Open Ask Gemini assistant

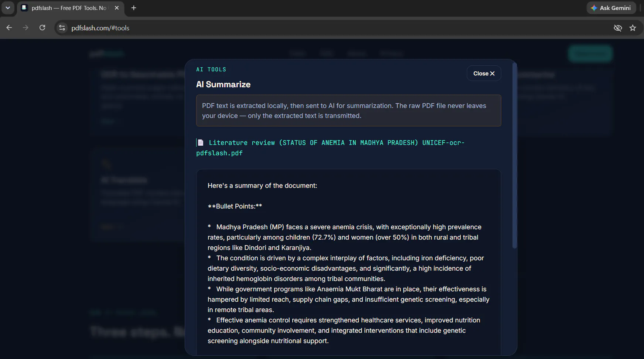611,8
